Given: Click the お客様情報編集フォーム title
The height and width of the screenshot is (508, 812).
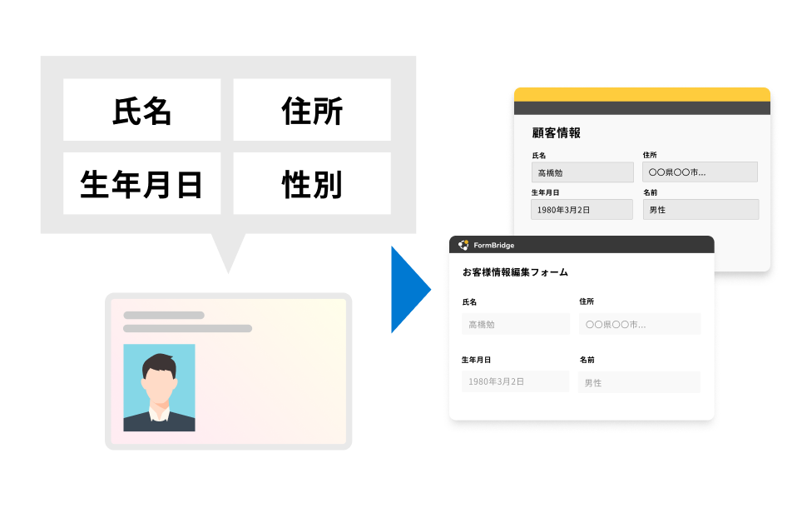Looking at the screenshot, I should [x=515, y=271].
